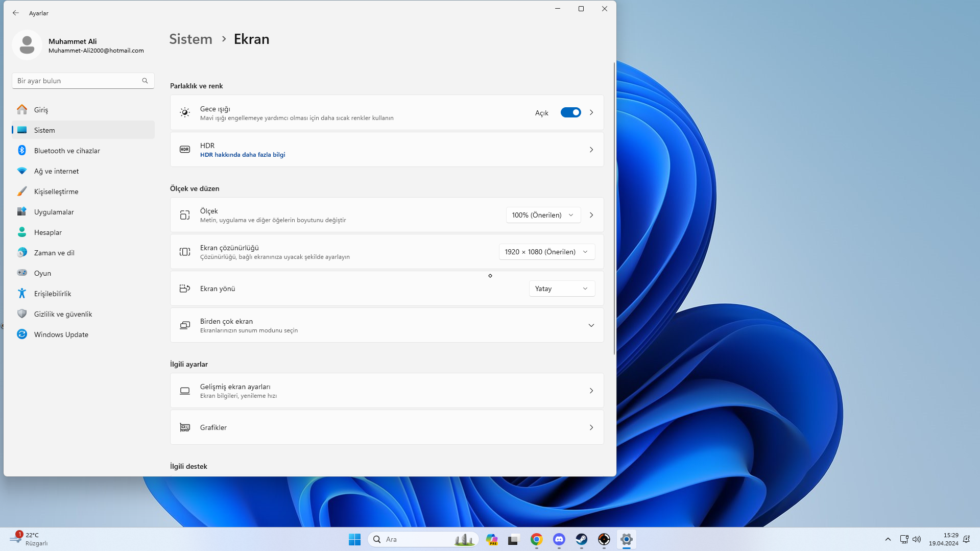The width and height of the screenshot is (980, 551).
Task: Open Zaman ve dil category
Action: click(x=83, y=252)
